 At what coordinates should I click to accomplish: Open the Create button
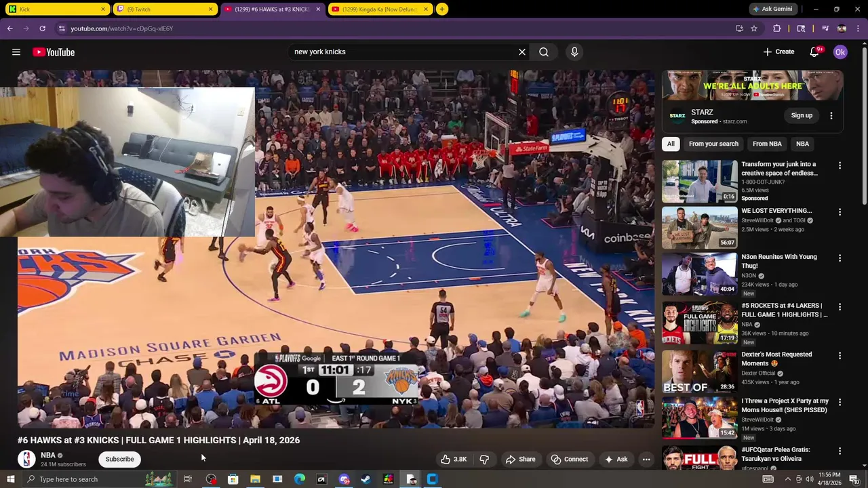(x=778, y=52)
